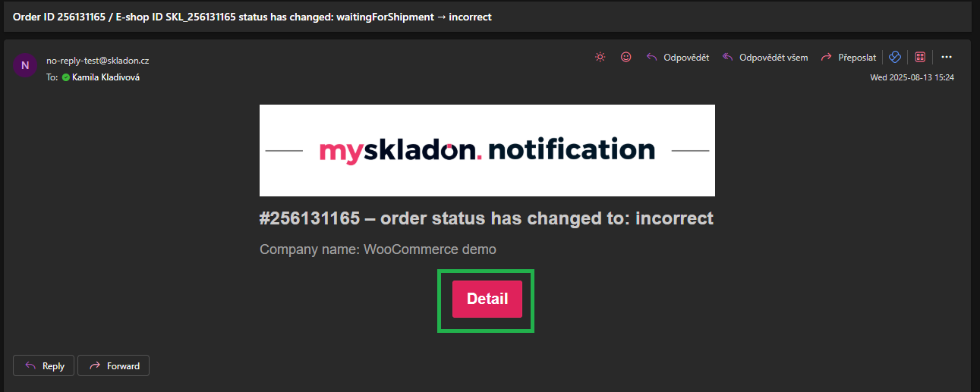The height and width of the screenshot is (392, 980).
Task: Click the Forward button at bottom
Action: pyautogui.click(x=114, y=365)
